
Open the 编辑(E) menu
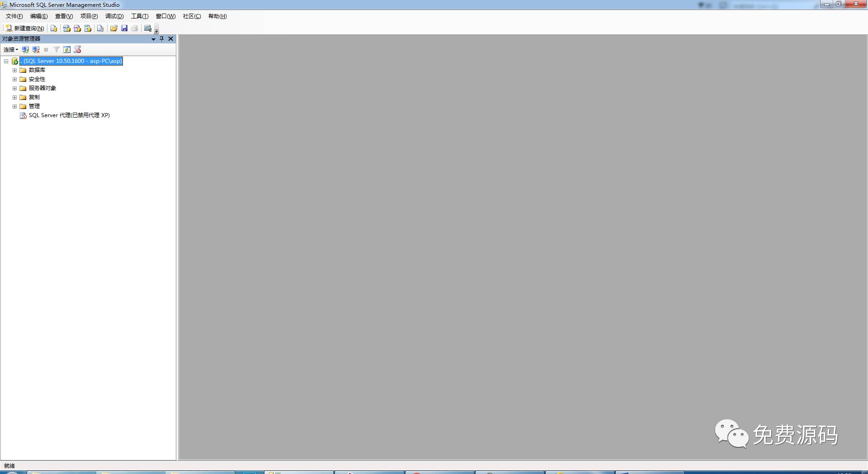tap(39, 16)
